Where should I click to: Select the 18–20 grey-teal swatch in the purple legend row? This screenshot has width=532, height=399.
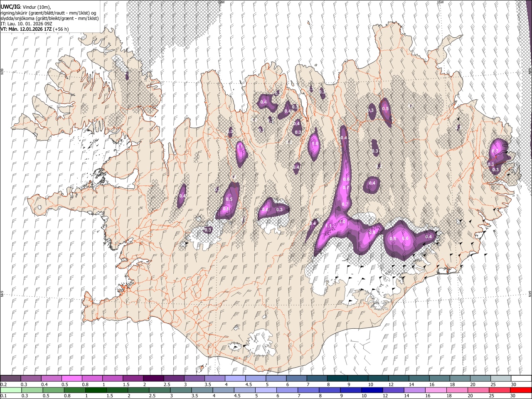click(x=460, y=378)
